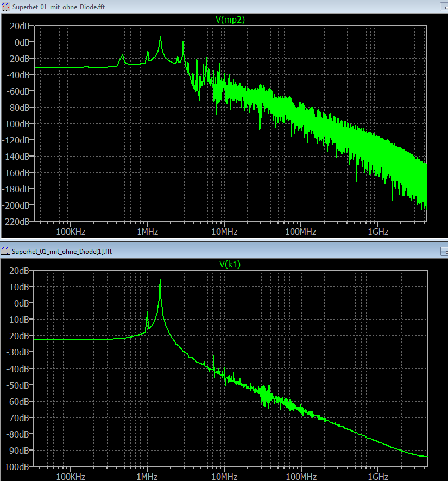Click the tallest V(k1) peak near 1.5MHz
The image size is (448, 481).
tap(160, 282)
